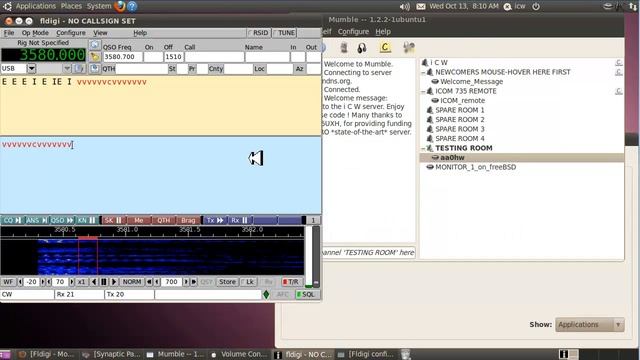
Task: Click the QSO macro button
Action: 61,220
